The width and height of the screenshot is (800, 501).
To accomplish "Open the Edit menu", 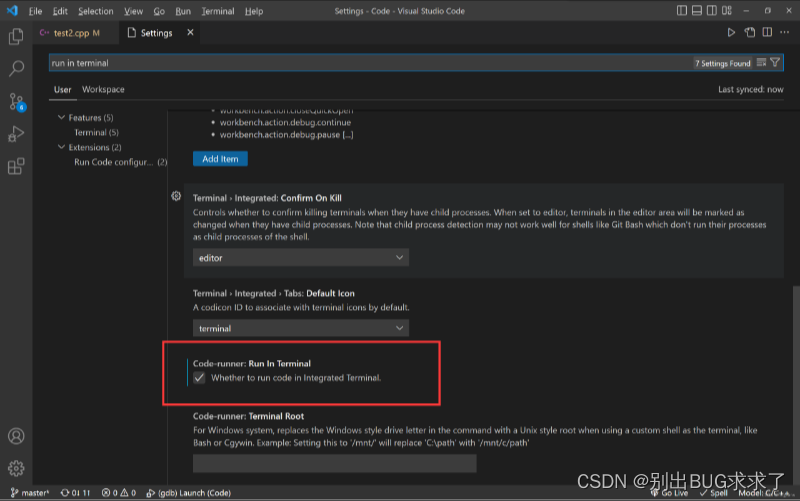I will point(60,11).
